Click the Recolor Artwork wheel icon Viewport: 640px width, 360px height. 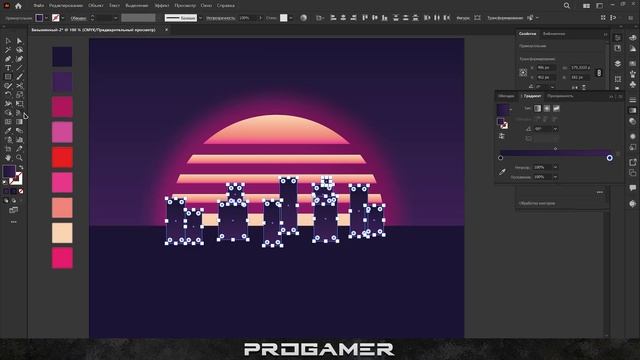click(x=303, y=18)
